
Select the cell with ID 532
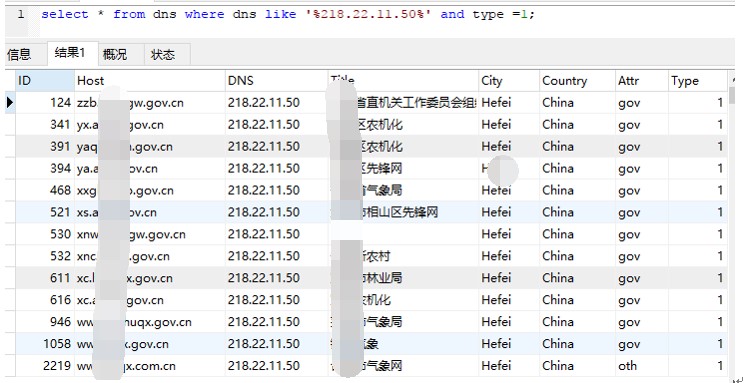[x=45, y=256]
